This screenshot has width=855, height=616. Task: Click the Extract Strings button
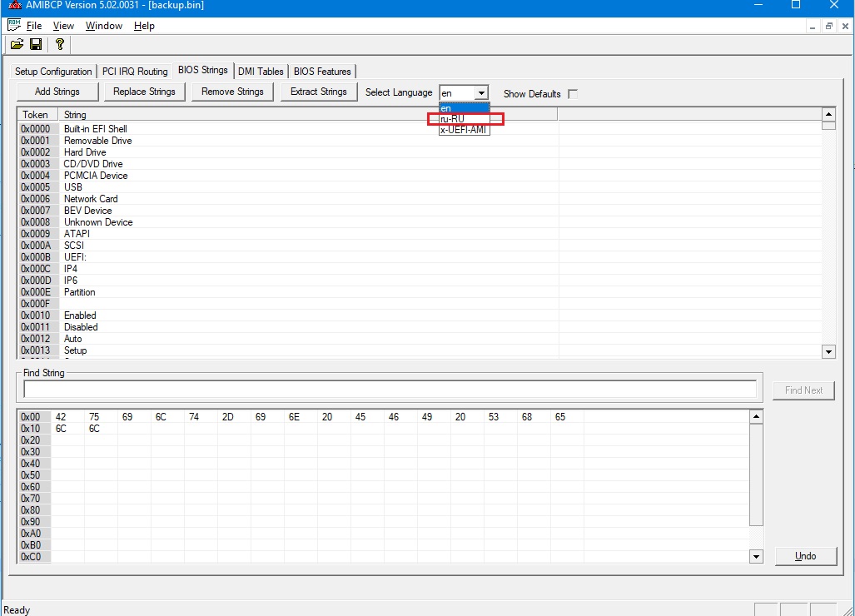pos(319,92)
